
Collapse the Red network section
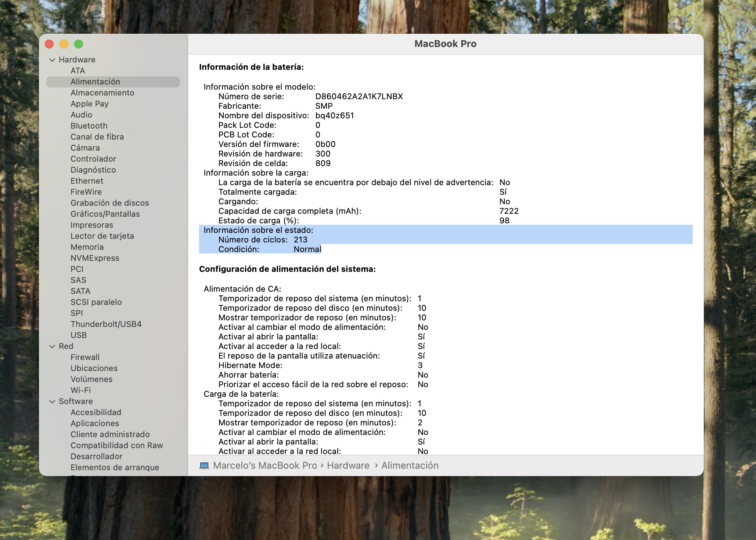52,346
